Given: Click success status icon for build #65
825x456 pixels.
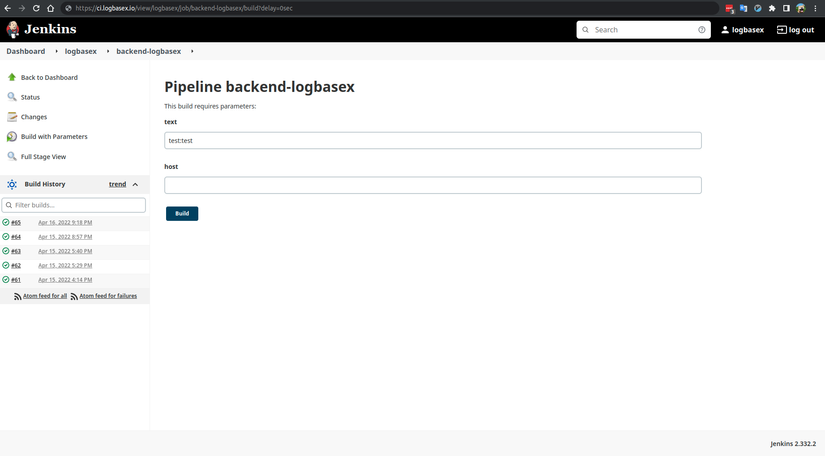Looking at the screenshot, I should 6,222.
